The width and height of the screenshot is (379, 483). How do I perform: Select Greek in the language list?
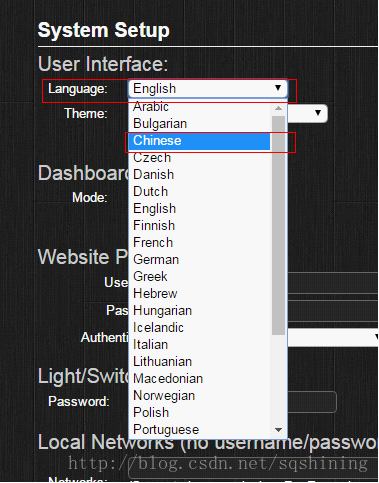click(x=199, y=277)
